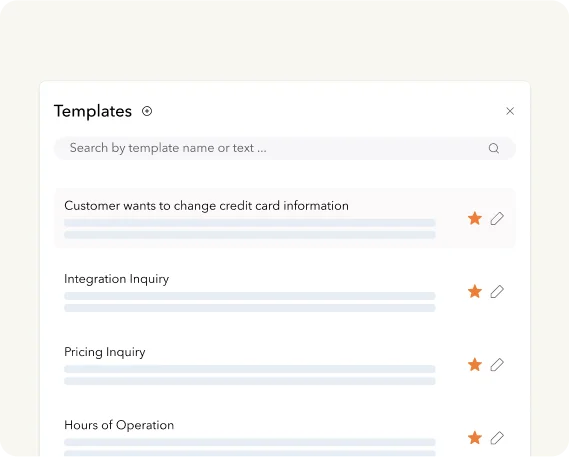Toggle star on Integration Inquiry
This screenshot has width=569, height=457.
pos(475,291)
